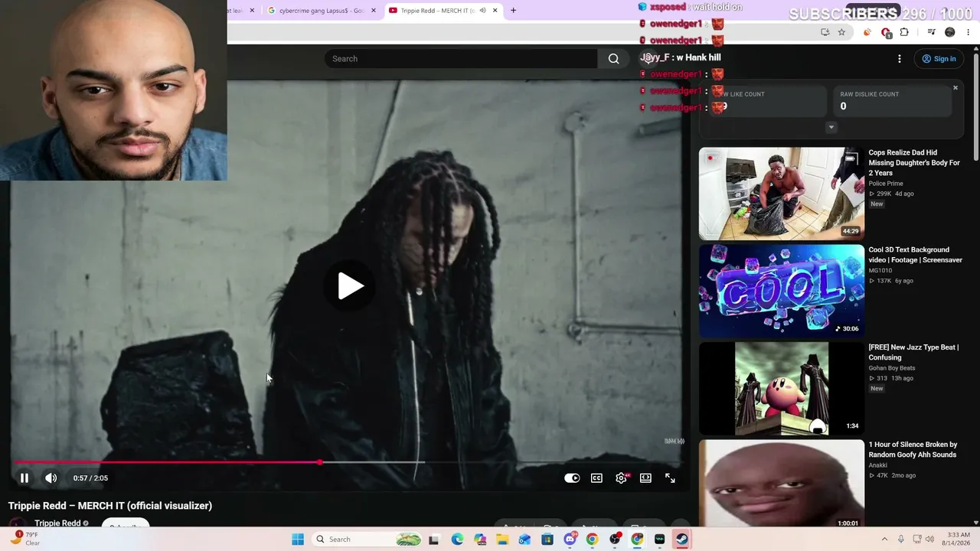Open the weather widget showing 79°F
Image resolution: width=980 pixels, height=551 pixels.
click(24, 539)
